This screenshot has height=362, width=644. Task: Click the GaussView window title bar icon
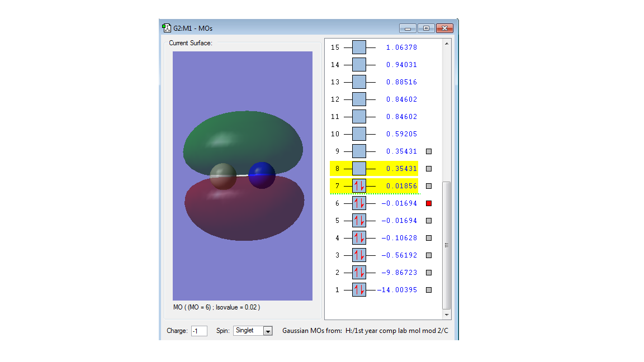[167, 28]
